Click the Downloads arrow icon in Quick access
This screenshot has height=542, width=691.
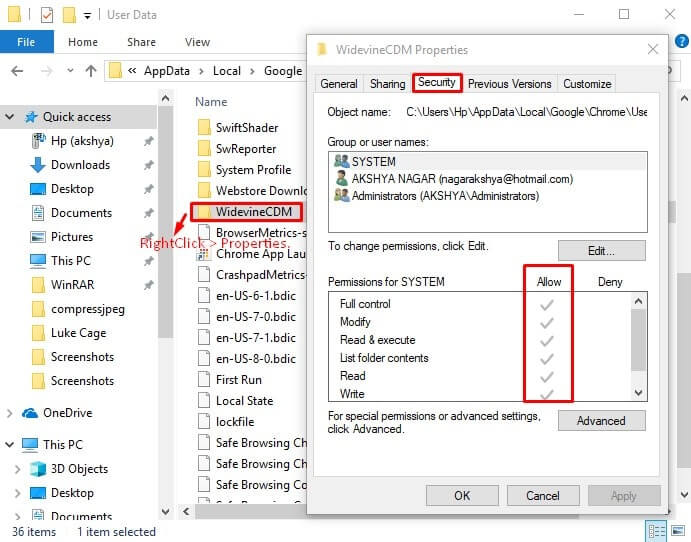38,165
